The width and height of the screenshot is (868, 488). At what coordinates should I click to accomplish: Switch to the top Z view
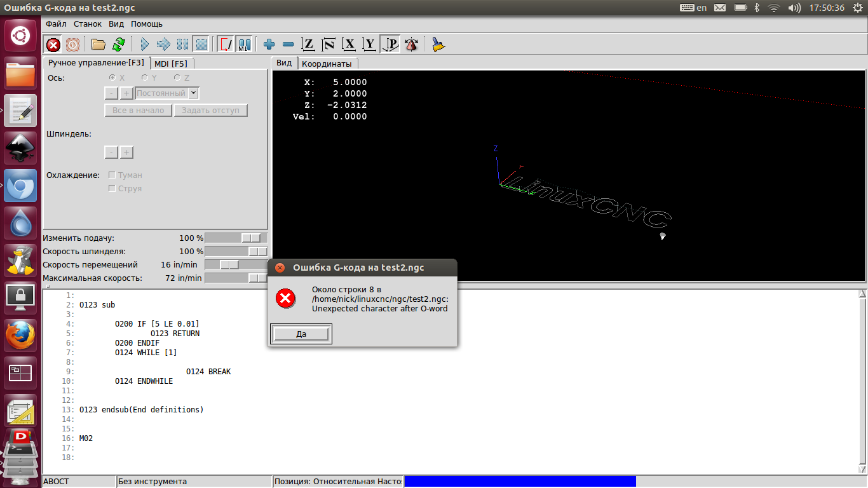tap(308, 44)
